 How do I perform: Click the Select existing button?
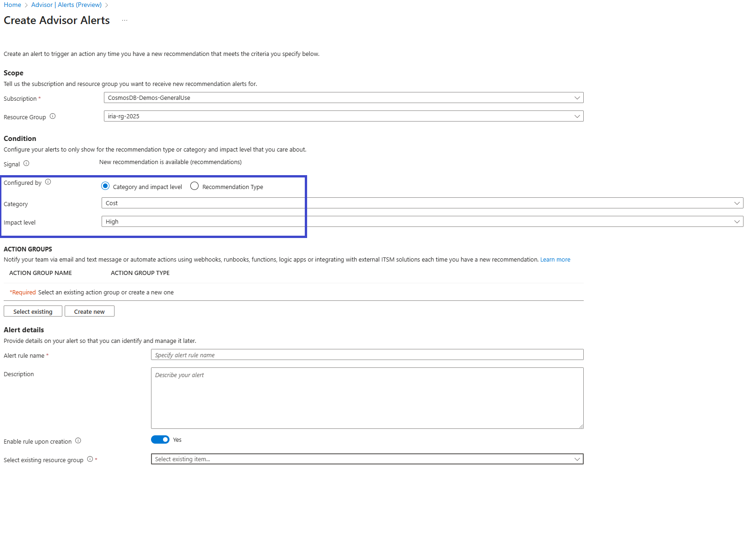point(33,311)
